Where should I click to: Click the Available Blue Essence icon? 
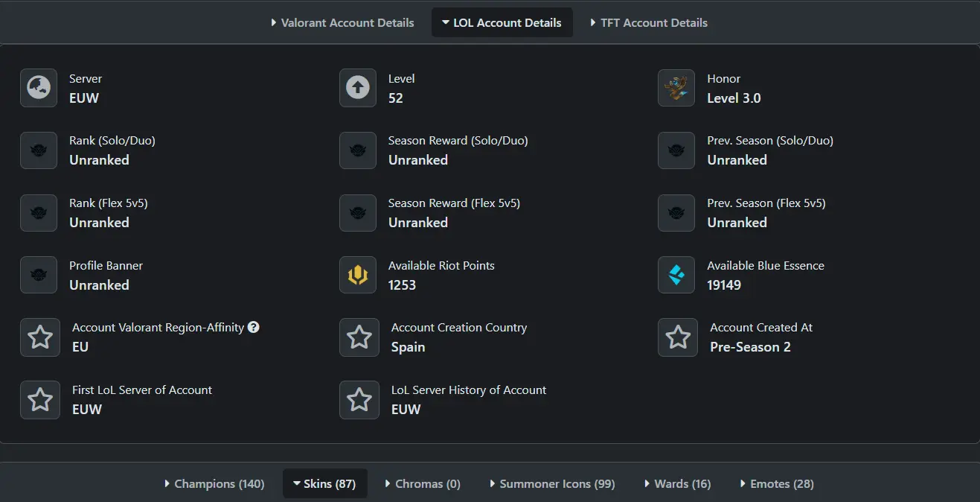click(676, 276)
